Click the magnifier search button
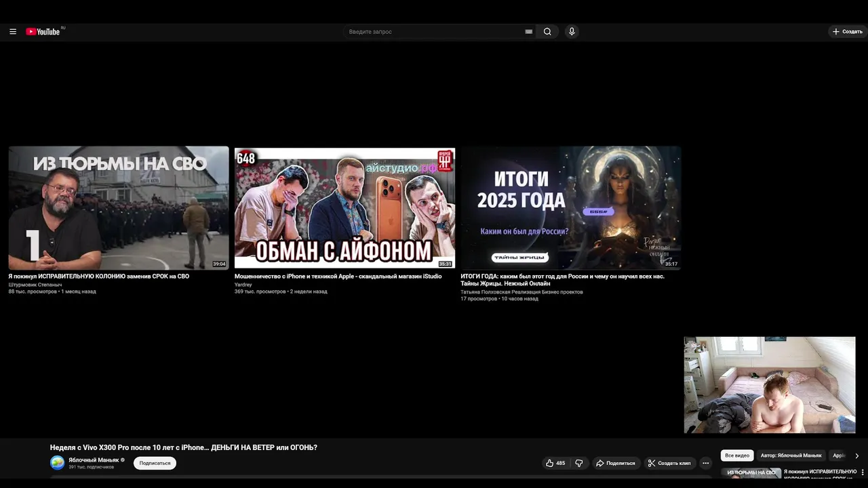 click(547, 32)
